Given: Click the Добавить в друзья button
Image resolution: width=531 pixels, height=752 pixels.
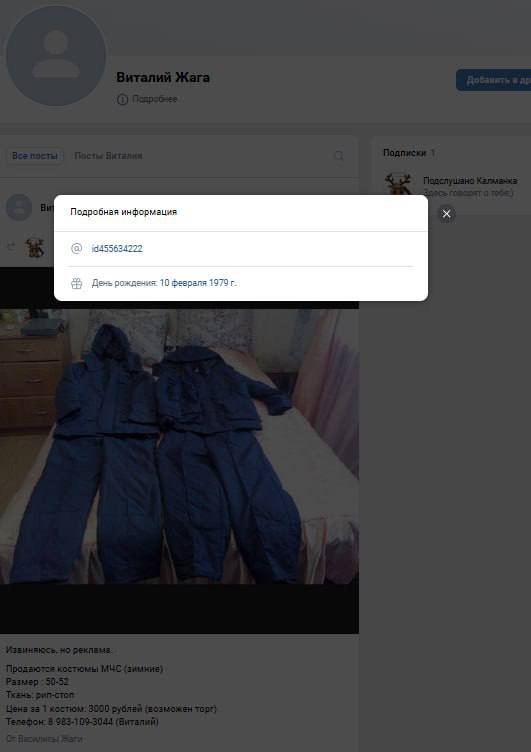Looking at the screenshot, I should (x=494, y=80).
